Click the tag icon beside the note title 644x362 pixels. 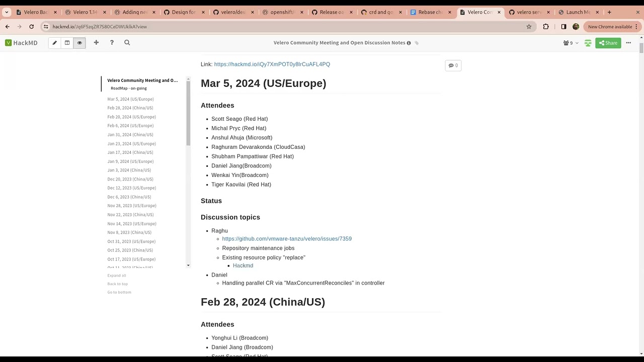coord(417,43)
